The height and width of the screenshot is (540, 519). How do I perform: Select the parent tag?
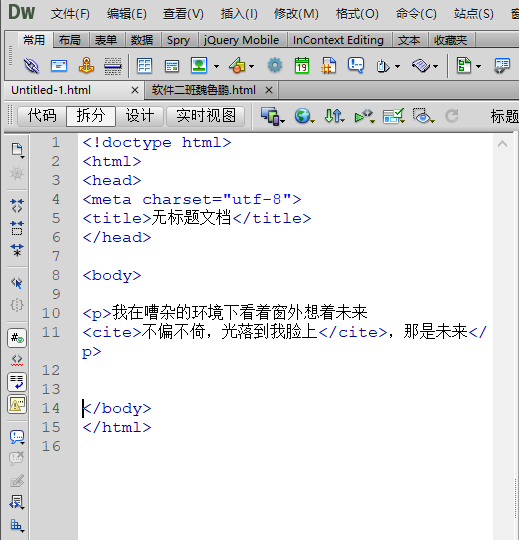(x=17, y=283)
